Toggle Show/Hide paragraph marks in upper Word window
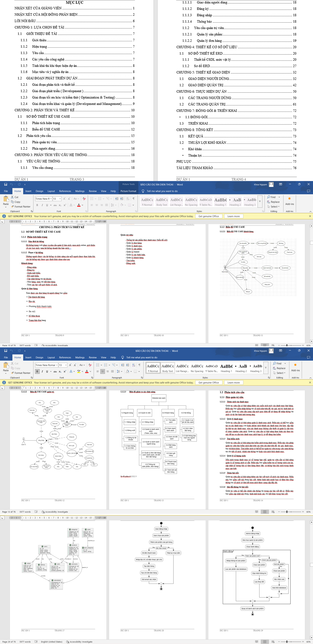This screenshot has width=313, height=644. [133, 199]
